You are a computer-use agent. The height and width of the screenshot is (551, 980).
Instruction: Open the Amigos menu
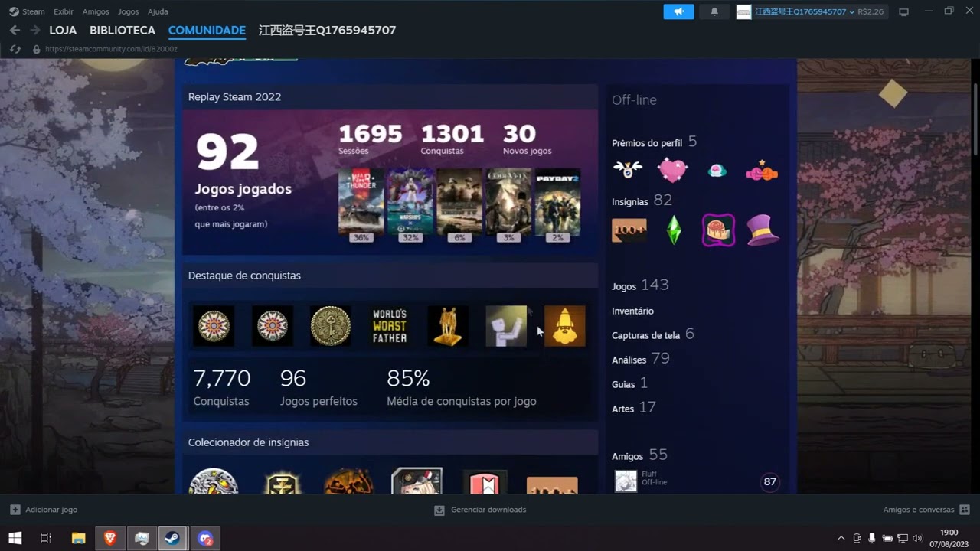pos(96,11)
